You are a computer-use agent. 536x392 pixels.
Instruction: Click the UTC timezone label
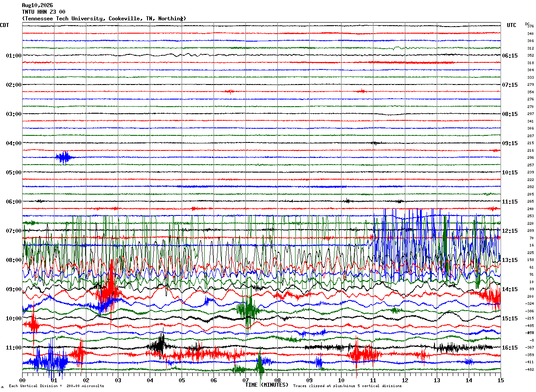(512, 25)
